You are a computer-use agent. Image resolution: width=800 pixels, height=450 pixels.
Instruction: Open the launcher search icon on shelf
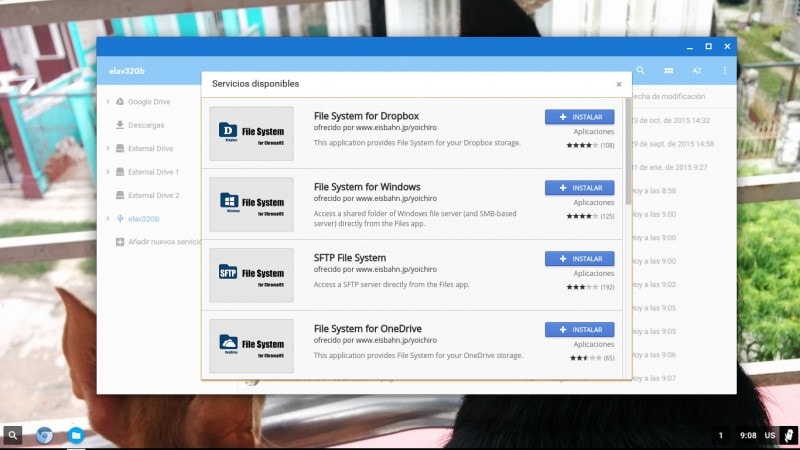point(13,435)
